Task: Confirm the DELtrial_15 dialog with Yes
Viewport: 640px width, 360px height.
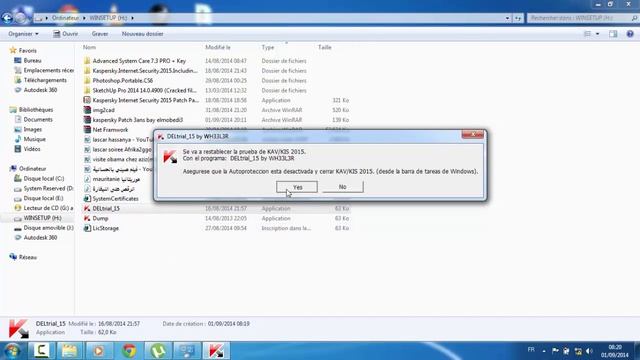Action: [297, 187]
